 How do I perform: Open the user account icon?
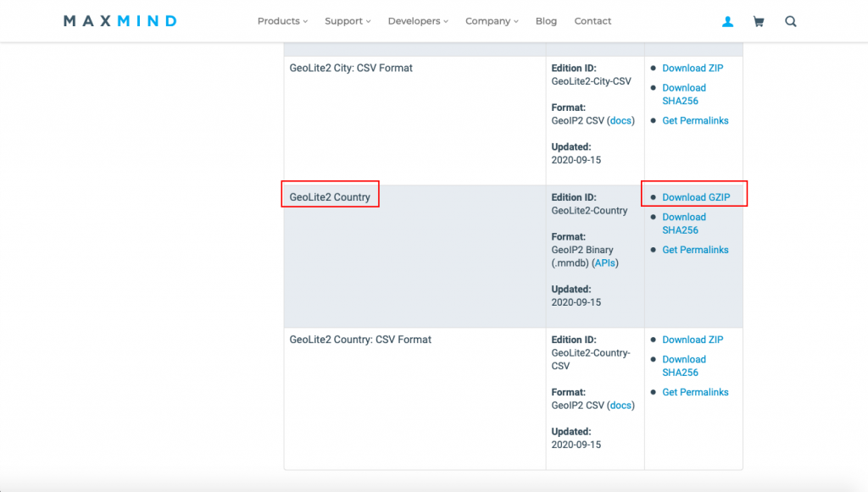727,21
